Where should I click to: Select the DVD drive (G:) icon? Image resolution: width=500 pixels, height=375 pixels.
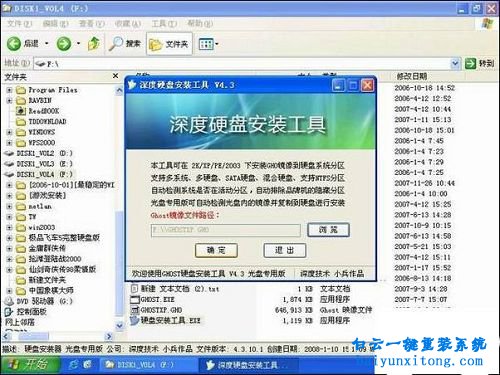point(9,301)
